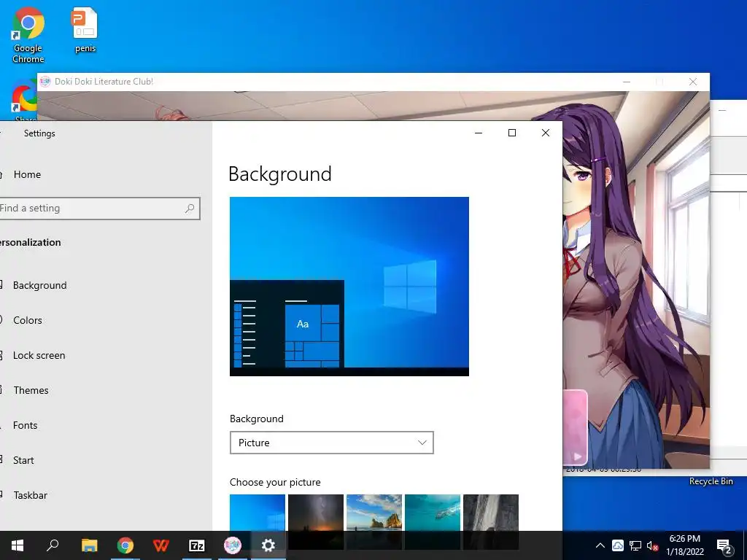
Task: Choose the beach rocks wallpaper thumbnail
Action: (x=374, y=513)
